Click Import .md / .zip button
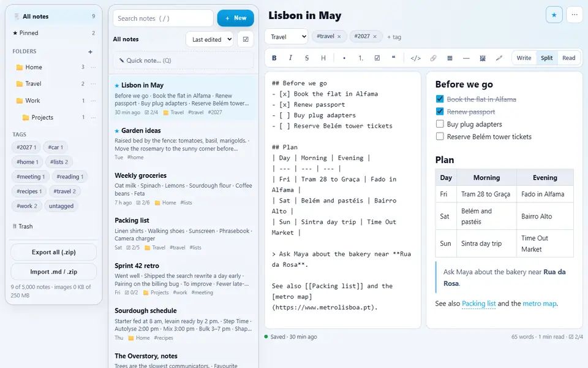 point(54,272)
